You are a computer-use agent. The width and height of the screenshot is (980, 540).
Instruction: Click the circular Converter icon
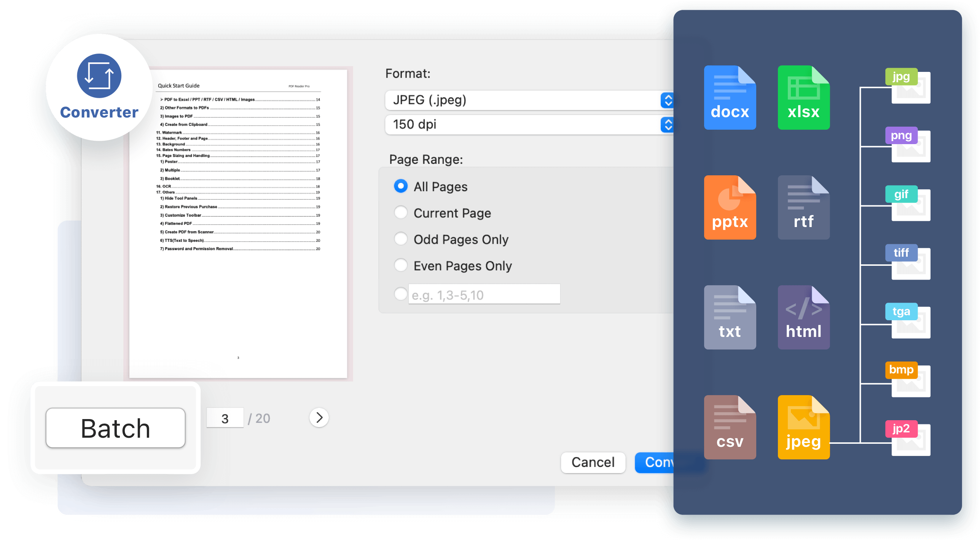pyautogui.click(x=99, y=76)
